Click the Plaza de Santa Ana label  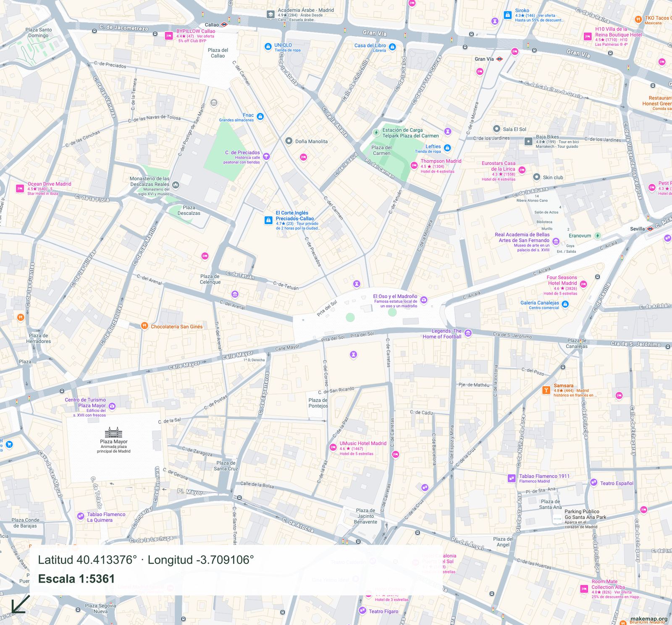[x=551, y=504]
